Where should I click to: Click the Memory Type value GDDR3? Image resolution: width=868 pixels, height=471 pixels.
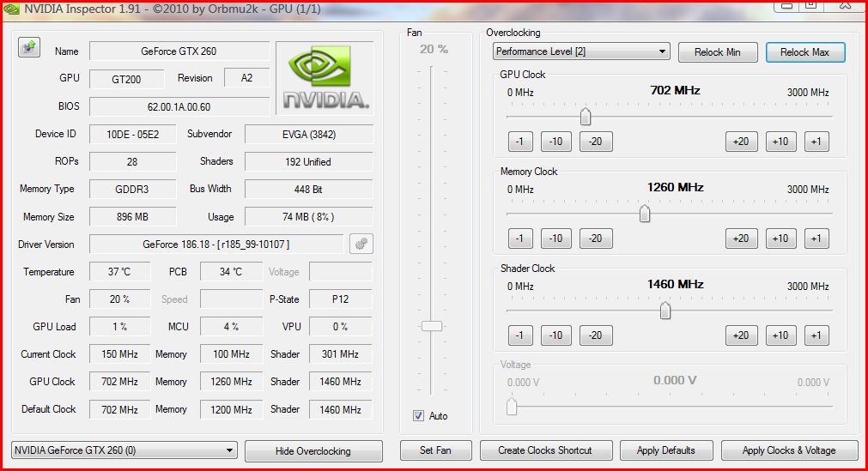(132, 190)
